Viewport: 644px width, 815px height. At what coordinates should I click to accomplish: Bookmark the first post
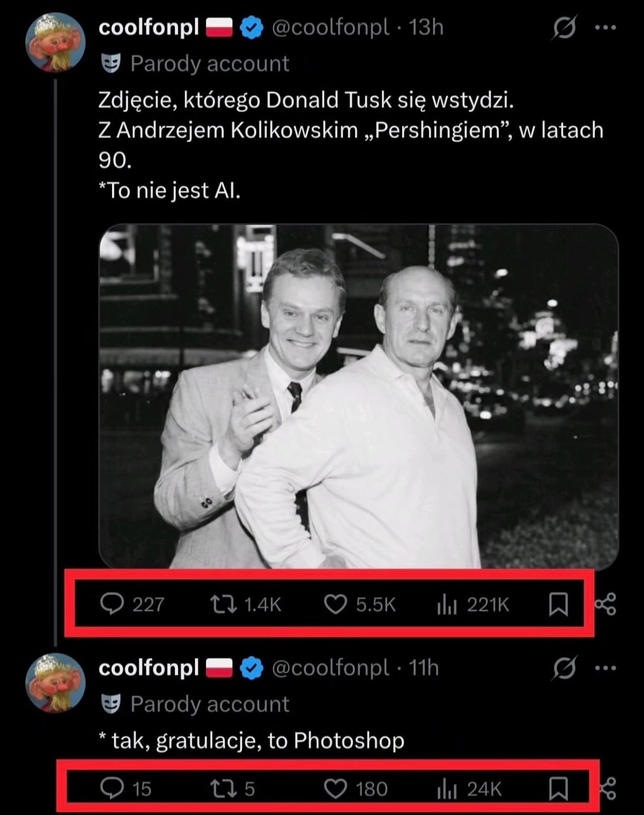coord(558,604)
